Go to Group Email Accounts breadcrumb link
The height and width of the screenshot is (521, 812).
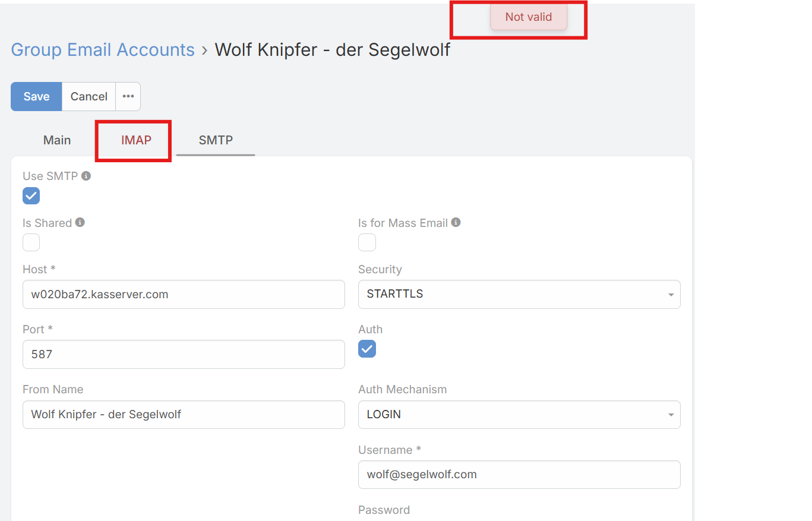pos(103,50)
